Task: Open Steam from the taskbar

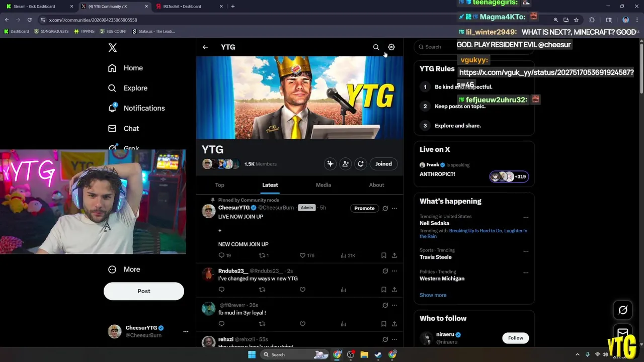Action: coord(378,354)
